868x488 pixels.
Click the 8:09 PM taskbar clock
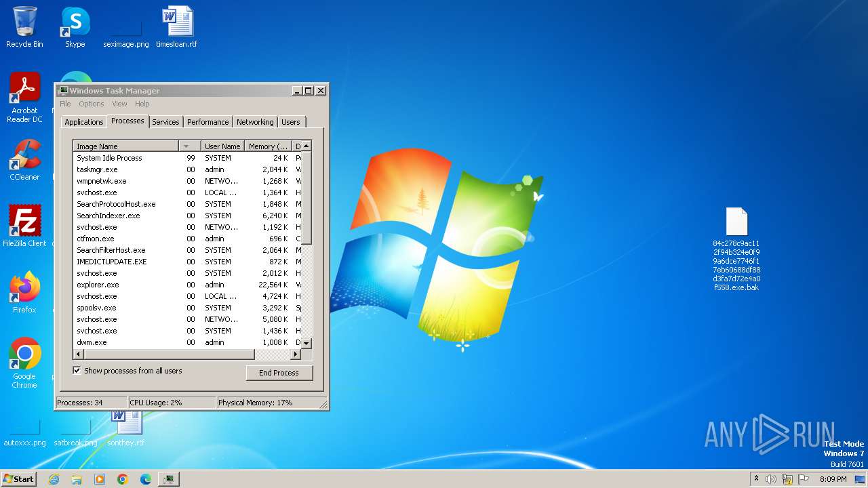click(833, 479)
